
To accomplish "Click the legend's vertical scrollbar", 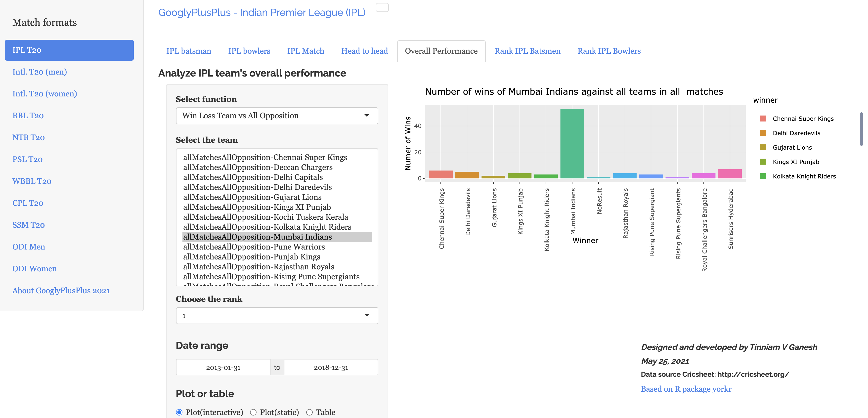I will [861, 129].
